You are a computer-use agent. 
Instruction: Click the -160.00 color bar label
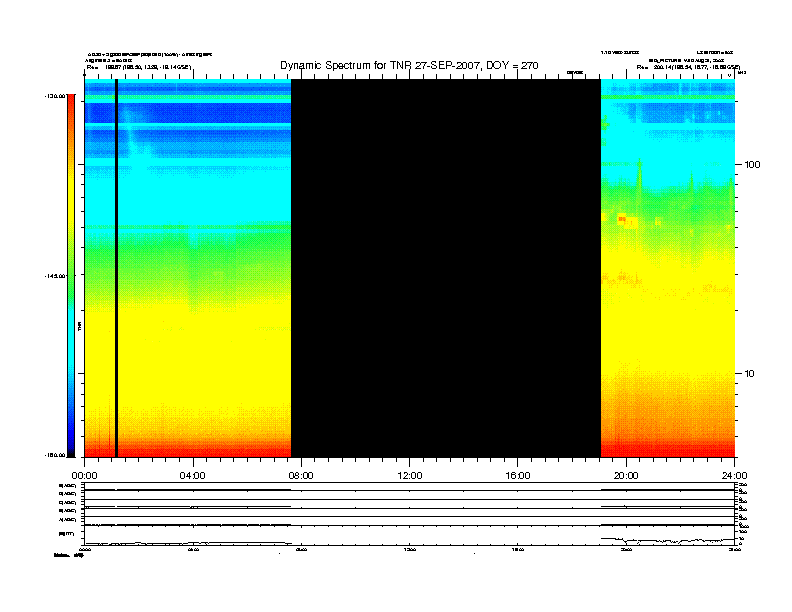tap(55, 455)
